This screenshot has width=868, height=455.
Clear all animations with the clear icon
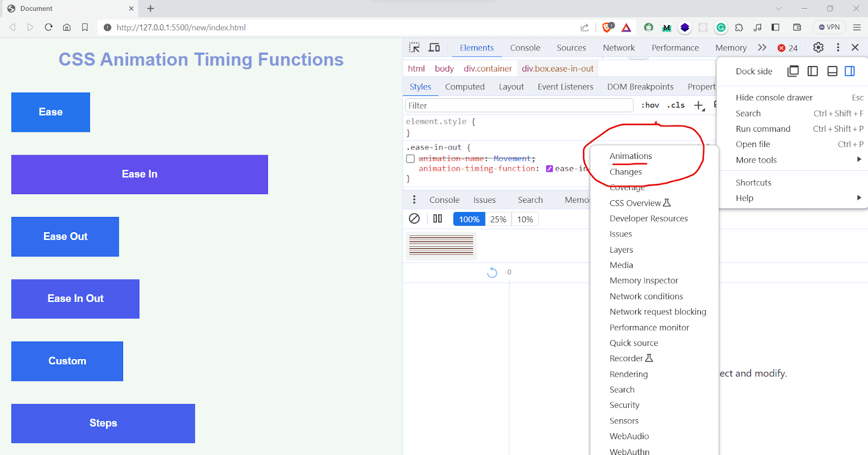click(x=414, y=219)
